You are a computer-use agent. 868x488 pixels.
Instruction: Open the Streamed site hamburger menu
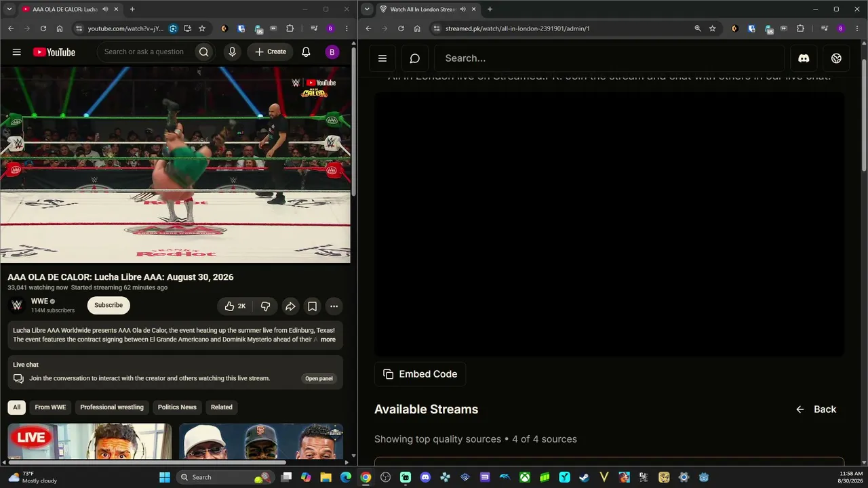(382, 58)
